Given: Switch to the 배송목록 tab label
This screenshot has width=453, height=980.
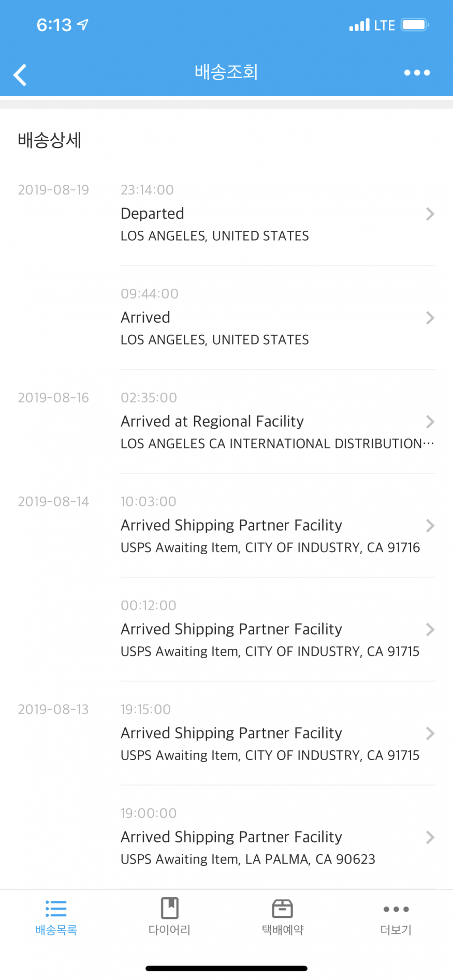Looking at the screenshot, I should click(x=56, y=930).
